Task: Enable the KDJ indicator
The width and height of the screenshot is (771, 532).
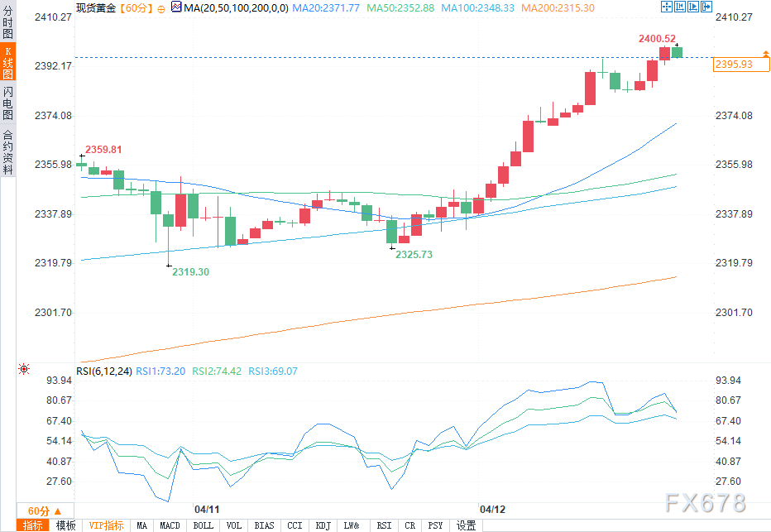Action: click(323, 525)
